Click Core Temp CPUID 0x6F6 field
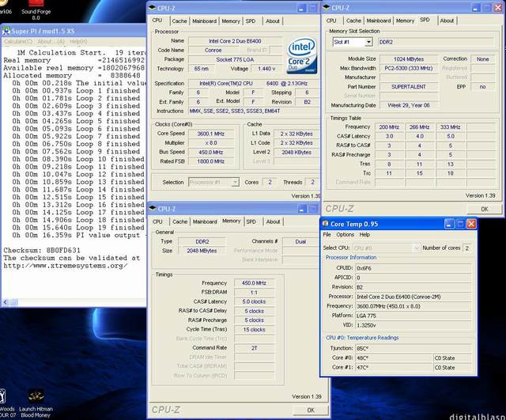Screen dimensions: 506x420 [x=413, y=268]
